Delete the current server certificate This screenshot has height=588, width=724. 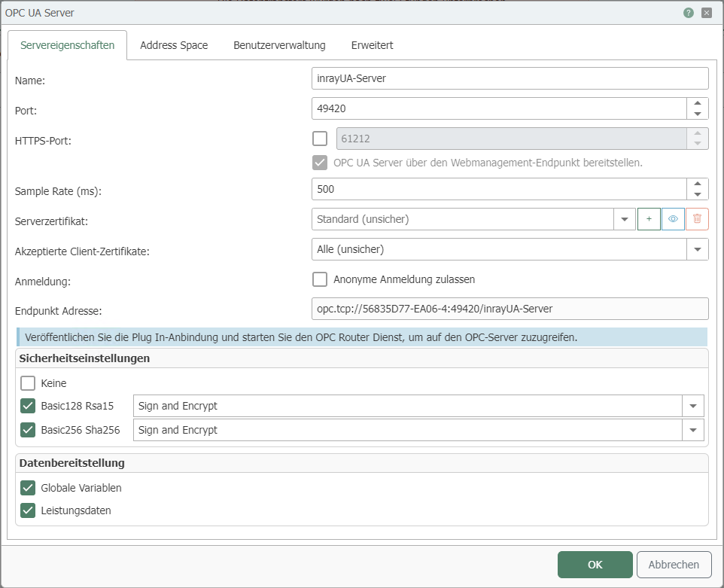tap(697, 218)
